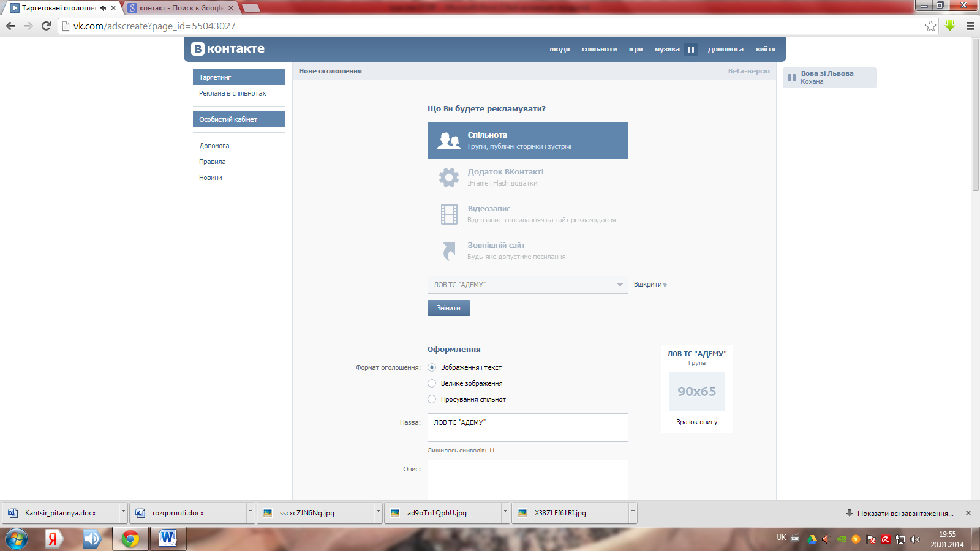Expand X38ZLEf61RI.jpg download options arrow
The image size is (980, 551).
click(x=633, y=512)
